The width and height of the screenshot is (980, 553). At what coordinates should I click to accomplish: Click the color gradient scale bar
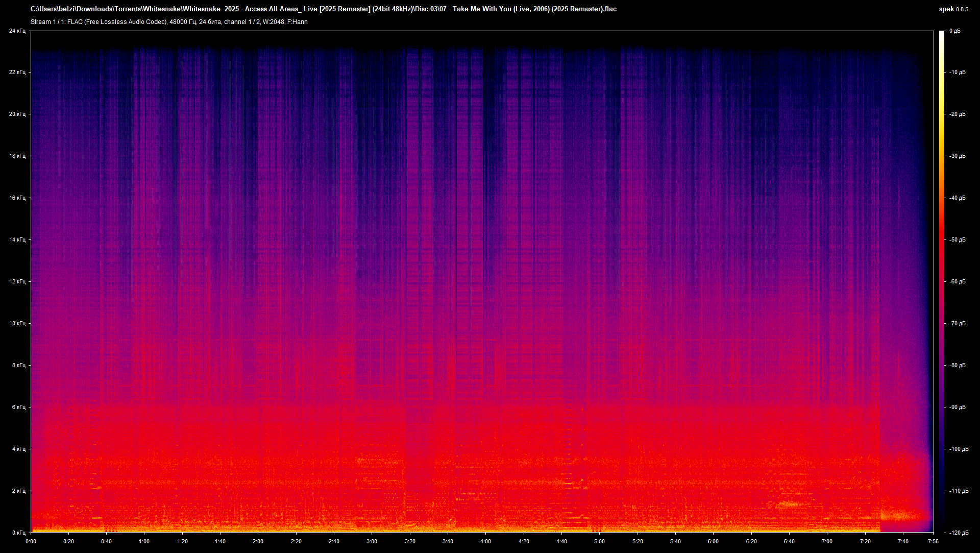click(942, 281)
